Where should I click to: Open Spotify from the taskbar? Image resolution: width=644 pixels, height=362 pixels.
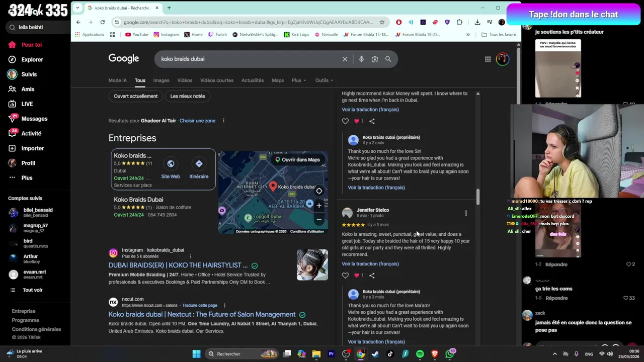click(x=420, y=354)
